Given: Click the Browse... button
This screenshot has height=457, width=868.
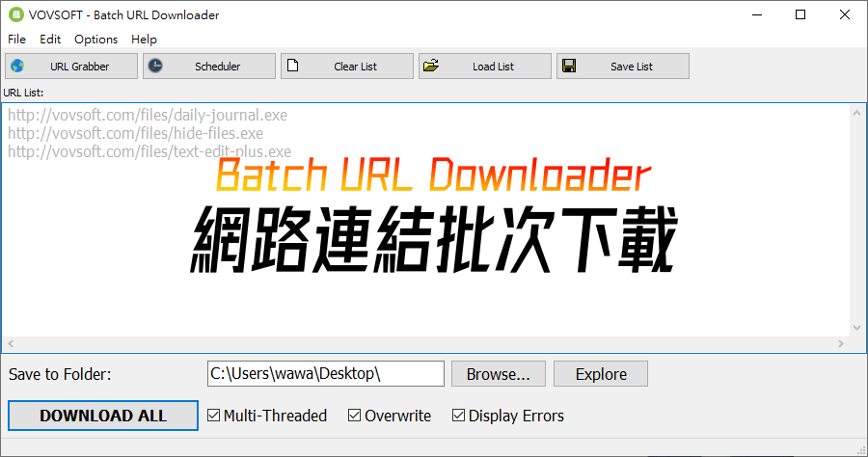Looking at the screenshot, I should click(499, 374).
